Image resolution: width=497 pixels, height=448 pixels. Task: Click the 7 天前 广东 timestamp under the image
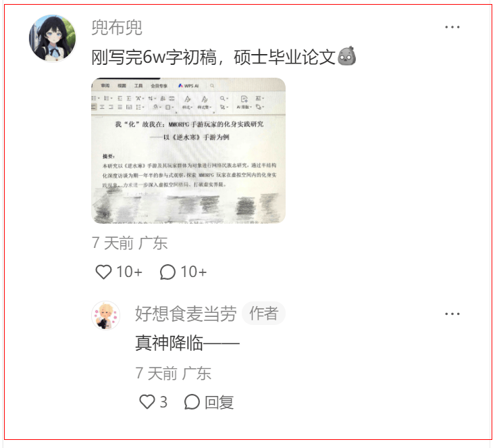[x=130, y=243]
